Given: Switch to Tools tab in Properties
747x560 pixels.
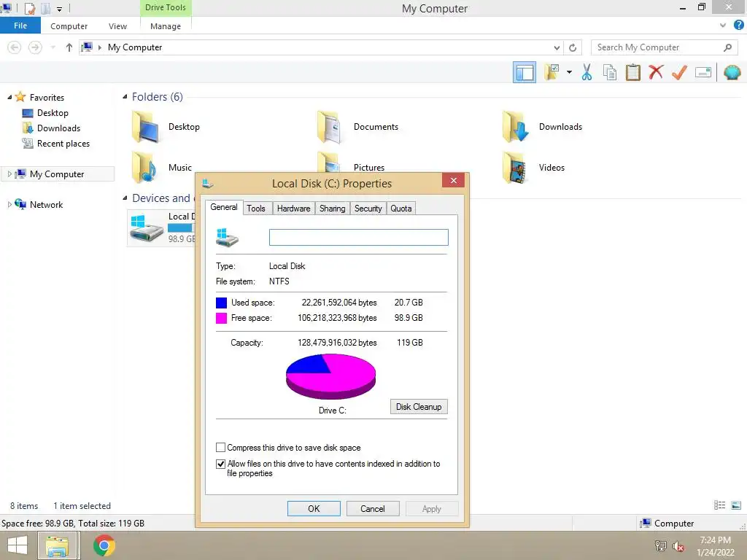Looking at the screenshot, I should coord(256,208).
